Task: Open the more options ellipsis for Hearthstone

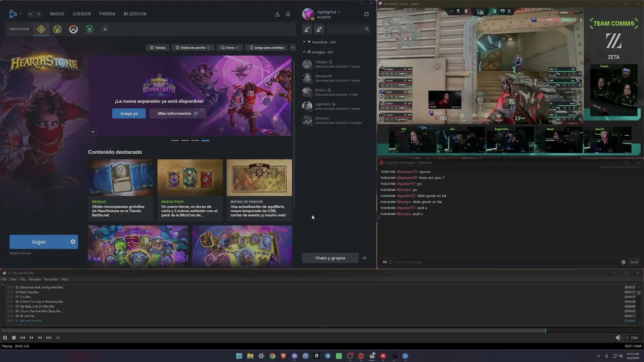Action: pyautogui.click(x=293, y=48)
